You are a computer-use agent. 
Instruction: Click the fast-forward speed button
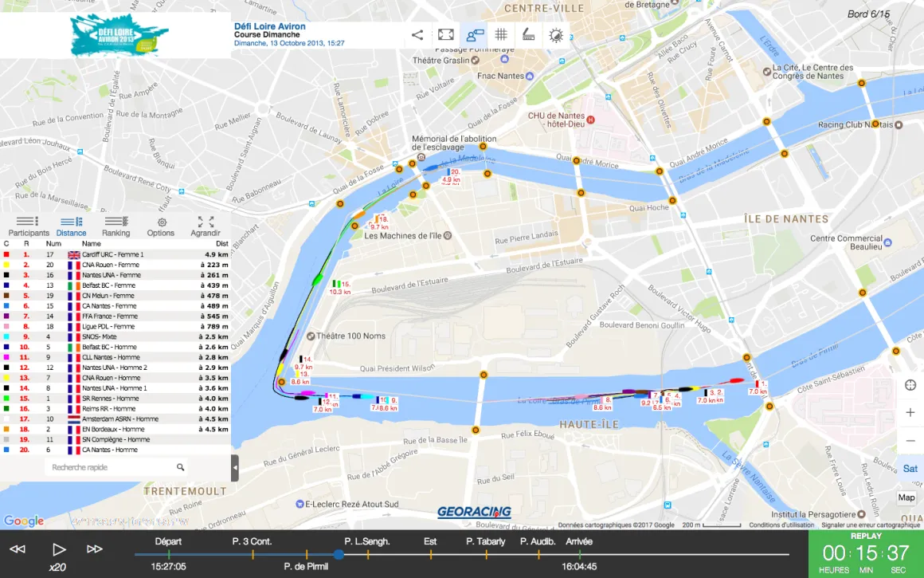[x=95, y=549]
